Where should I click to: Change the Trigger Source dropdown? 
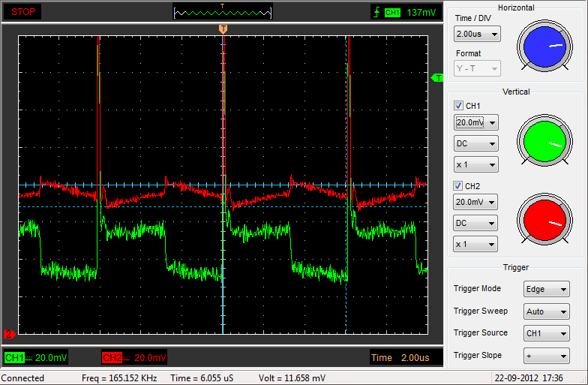coord(548,333)
